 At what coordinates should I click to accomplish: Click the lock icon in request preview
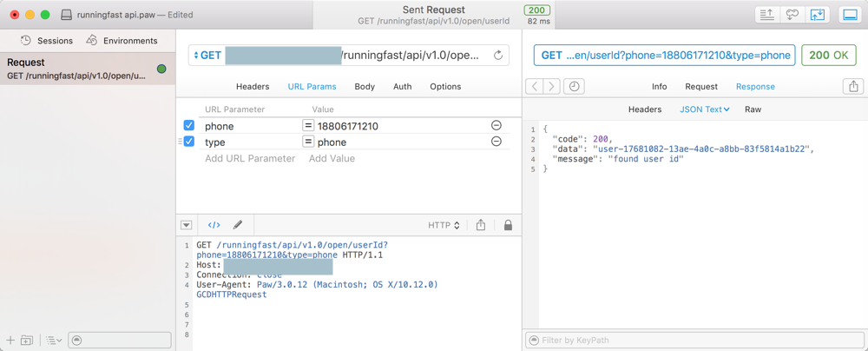pyautogui.click(x=508, y=225)
